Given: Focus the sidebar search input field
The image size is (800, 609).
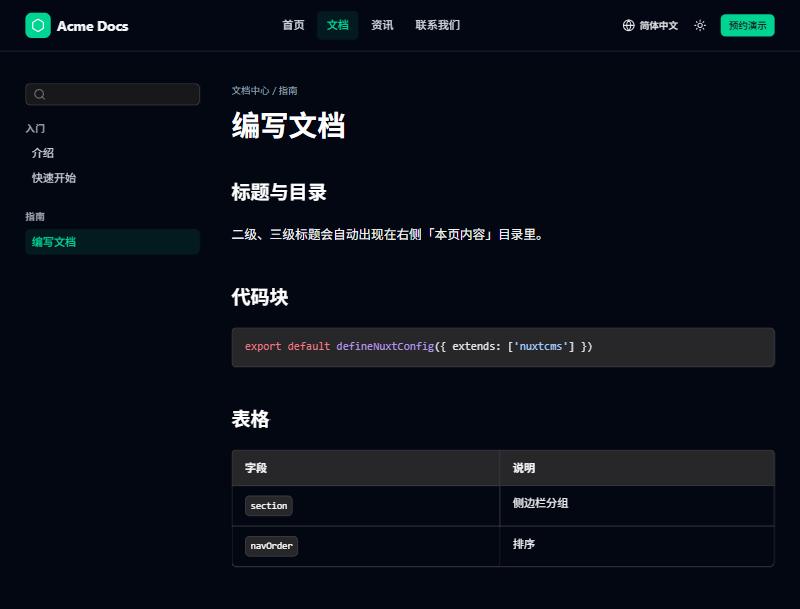Looking at the screenshot, I should 112,94.
